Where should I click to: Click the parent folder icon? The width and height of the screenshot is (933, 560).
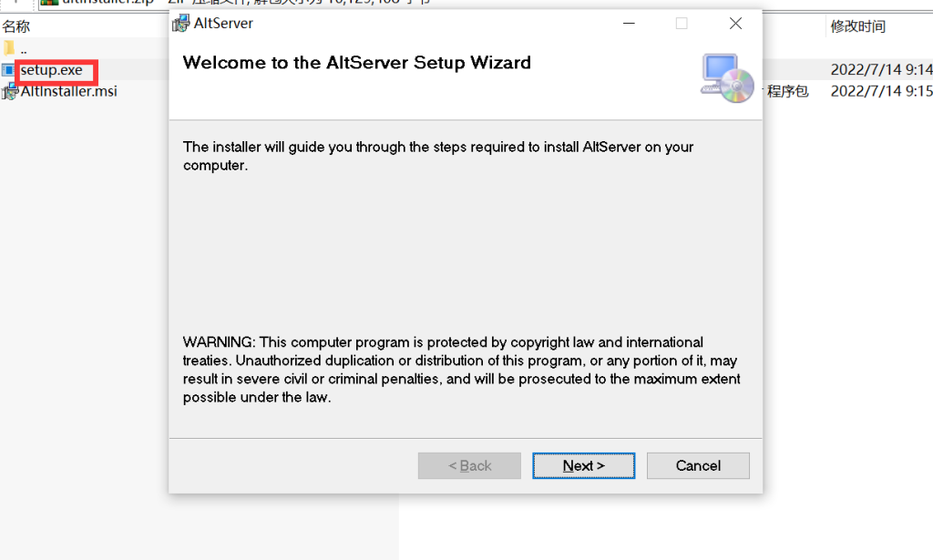[8, 47]
